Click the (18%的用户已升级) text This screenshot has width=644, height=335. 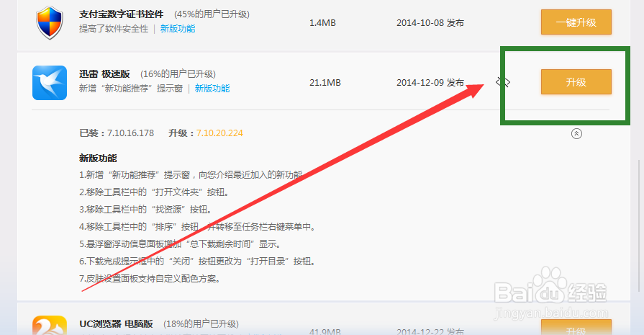pos(201,324)
